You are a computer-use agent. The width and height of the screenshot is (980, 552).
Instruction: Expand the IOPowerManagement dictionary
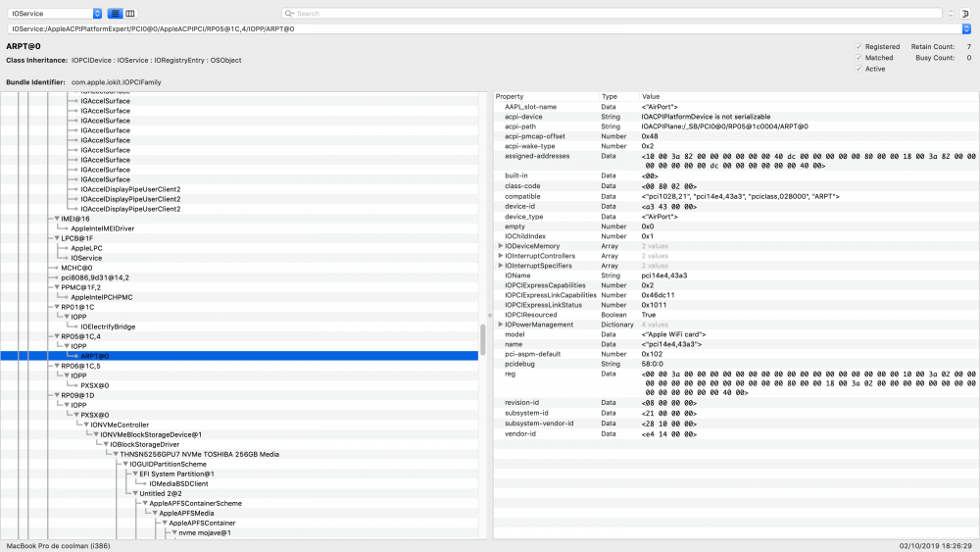click(501, 325)
